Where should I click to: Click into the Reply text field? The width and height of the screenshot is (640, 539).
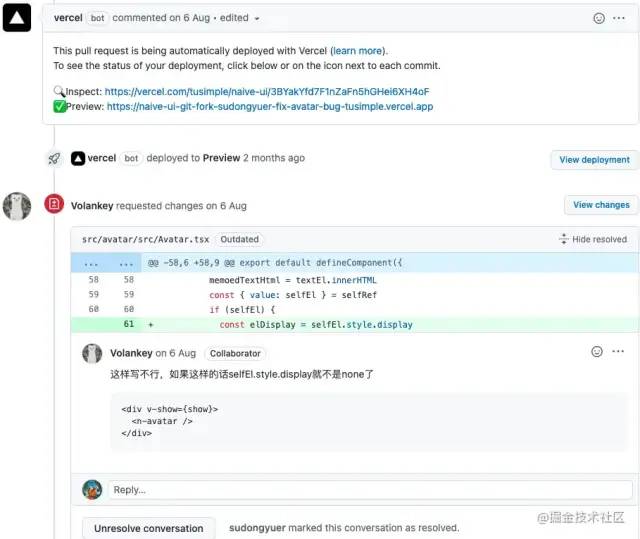pyautogui.click(x=370, y=490)
